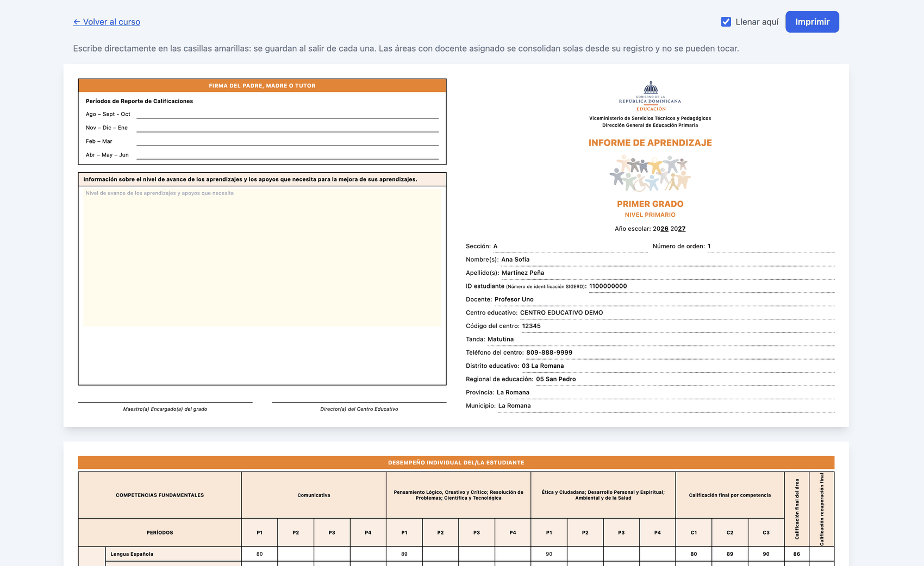Click Lengua Española C2 grade 89

pyautogui.click(x=730, y=554)
